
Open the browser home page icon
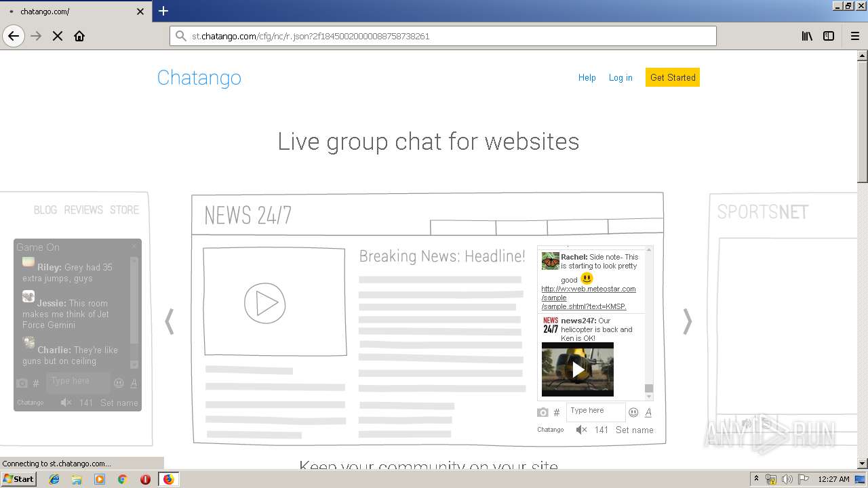[79, 36]
